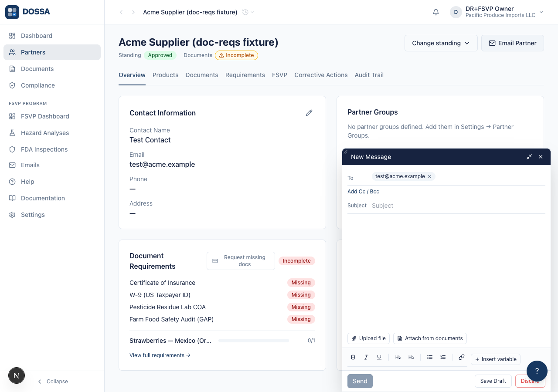Open the help question-mark bubble
558x392 pixels.
pos(537,371)
